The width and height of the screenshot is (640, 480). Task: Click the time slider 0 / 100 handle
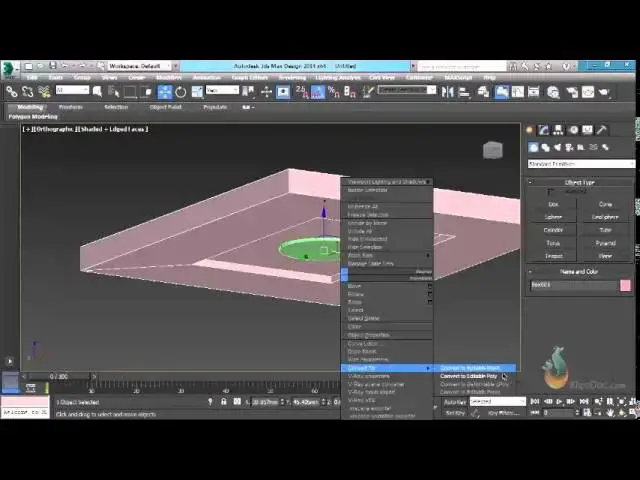pos(60,376)
